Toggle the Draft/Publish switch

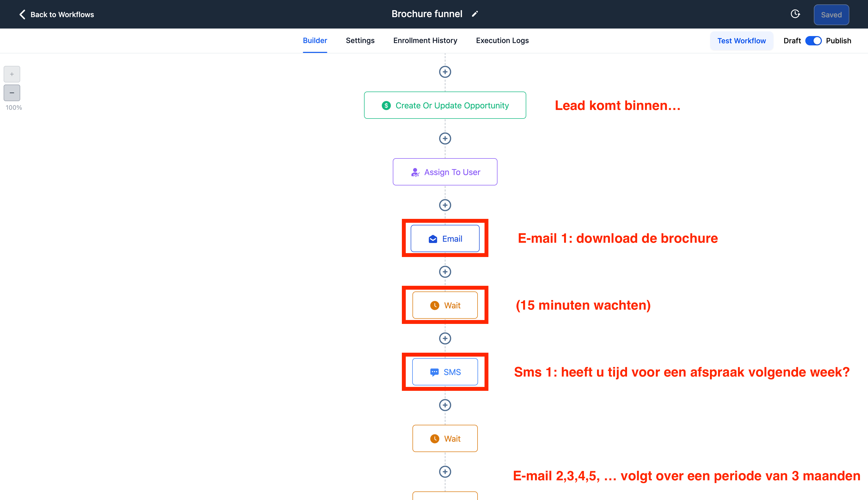(813, 41)
